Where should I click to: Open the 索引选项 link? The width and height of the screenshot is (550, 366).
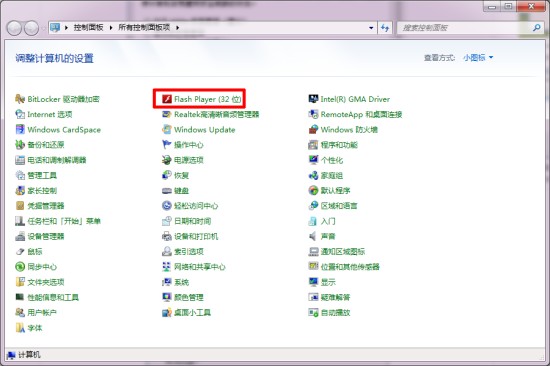pos(189,252)
